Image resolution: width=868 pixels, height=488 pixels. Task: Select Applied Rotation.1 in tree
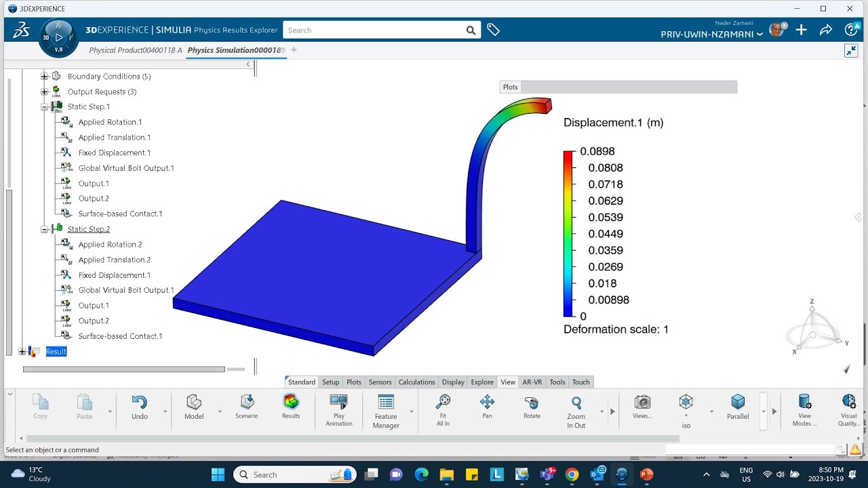[110, 122]
